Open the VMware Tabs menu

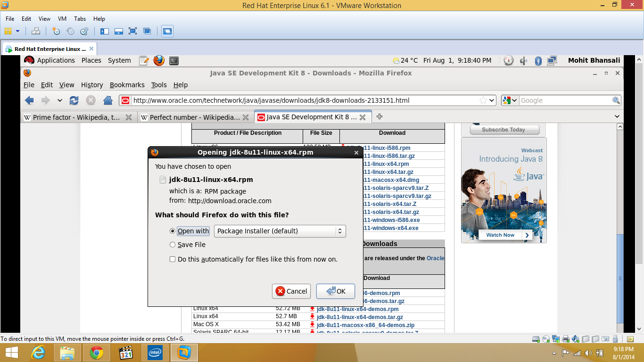pos(80,19)
